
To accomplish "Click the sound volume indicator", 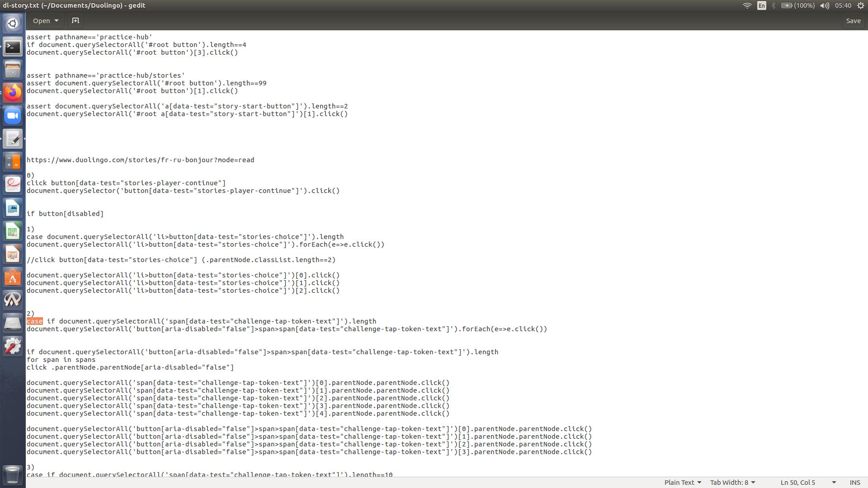I will pyautogui.click(x=825, y=5).
